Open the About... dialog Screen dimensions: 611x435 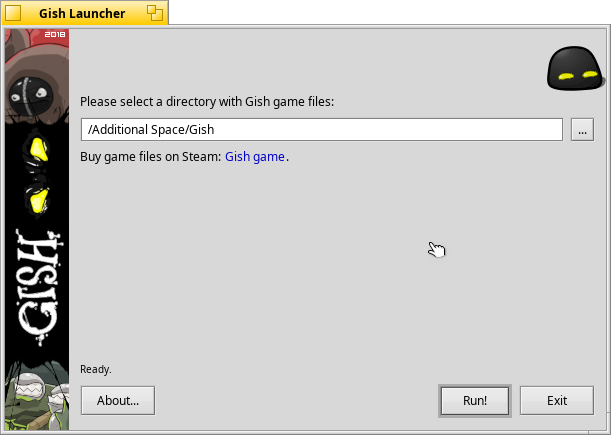point(118,401)
